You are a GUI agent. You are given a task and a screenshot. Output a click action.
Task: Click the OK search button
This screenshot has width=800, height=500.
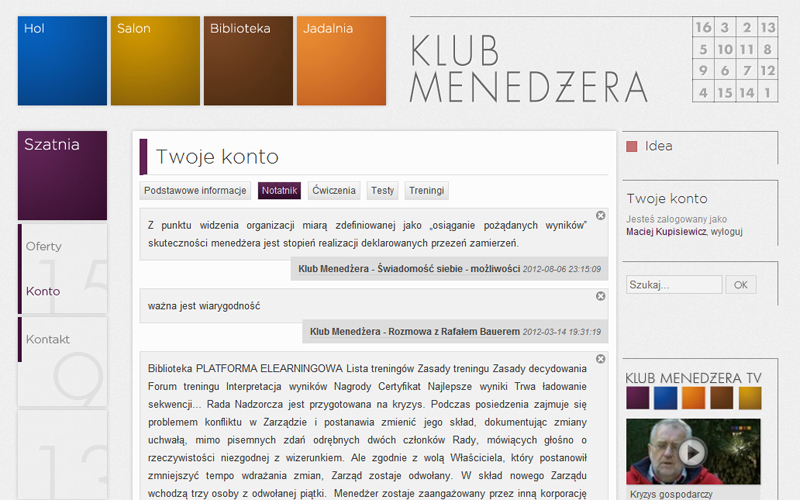tap(740, 285)
